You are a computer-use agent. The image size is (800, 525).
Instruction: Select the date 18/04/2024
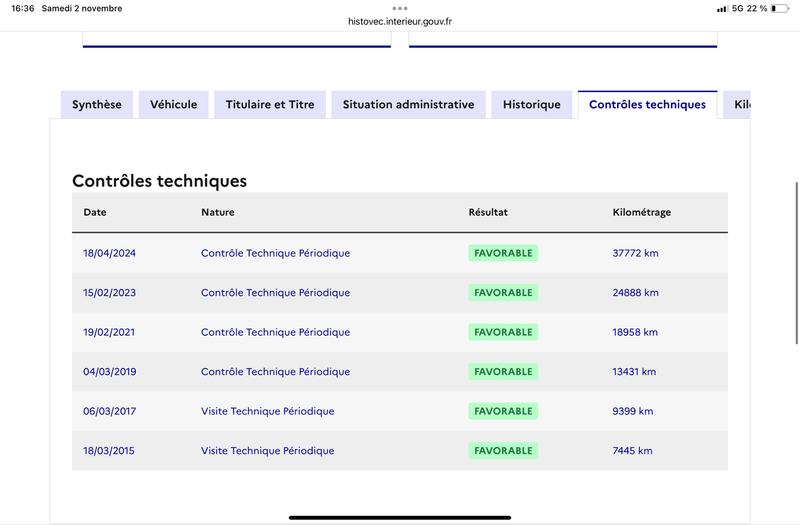[110, 253]
